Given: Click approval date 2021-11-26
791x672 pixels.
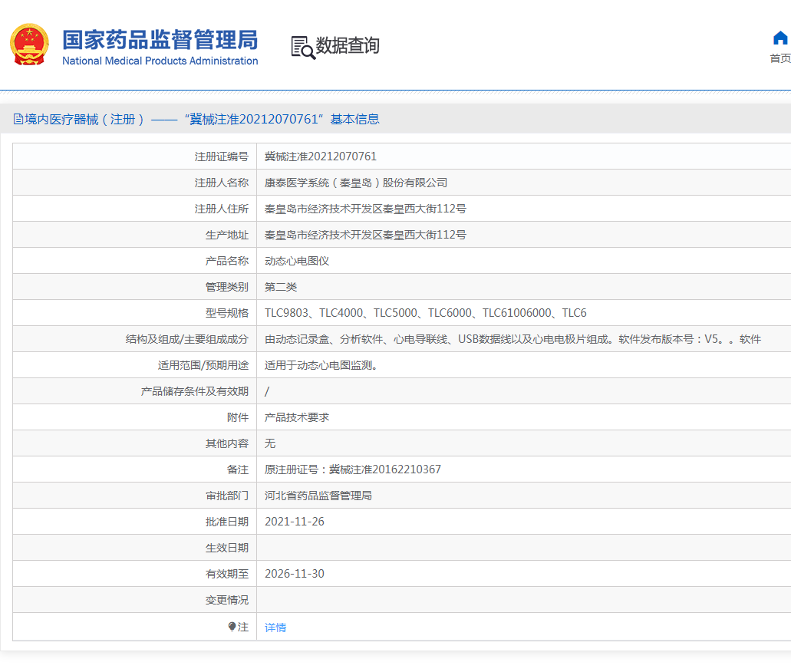Looking at the screenshot, I should pos(294,522).
